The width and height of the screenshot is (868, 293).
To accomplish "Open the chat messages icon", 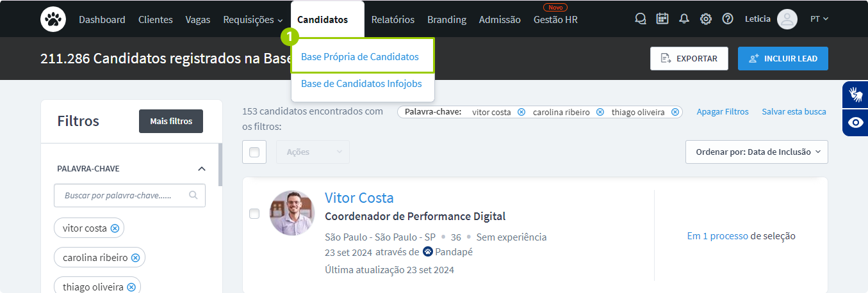I will click(640, 19).
